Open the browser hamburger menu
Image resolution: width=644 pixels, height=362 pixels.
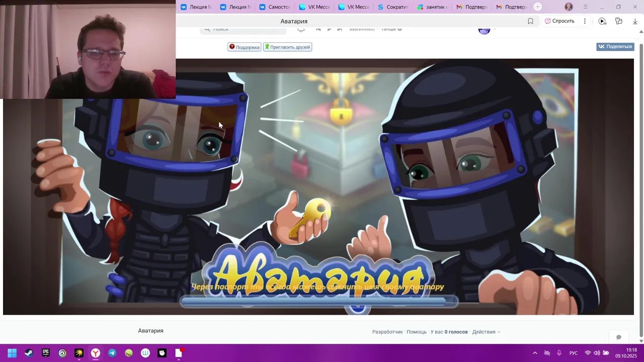click(585, 7)
